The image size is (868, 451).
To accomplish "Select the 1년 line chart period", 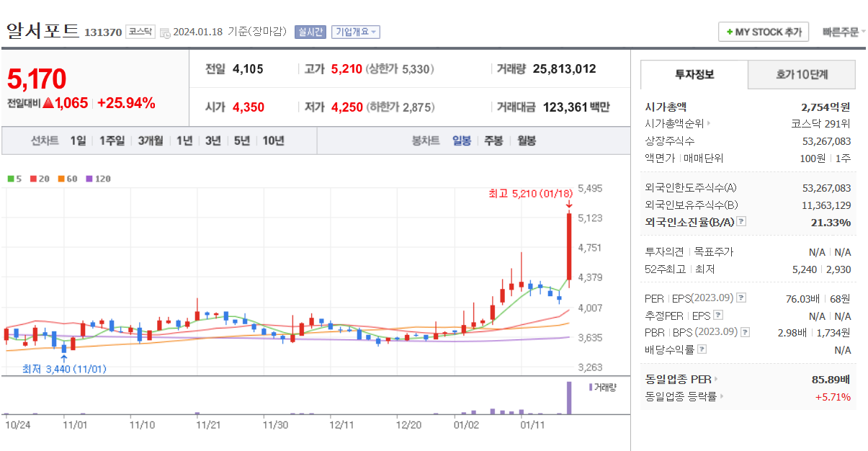I will (x=184, y=140).
